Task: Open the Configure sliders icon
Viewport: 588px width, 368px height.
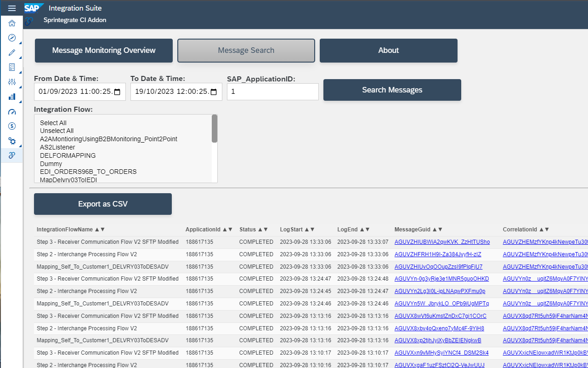Action: [x=12, y=82]
